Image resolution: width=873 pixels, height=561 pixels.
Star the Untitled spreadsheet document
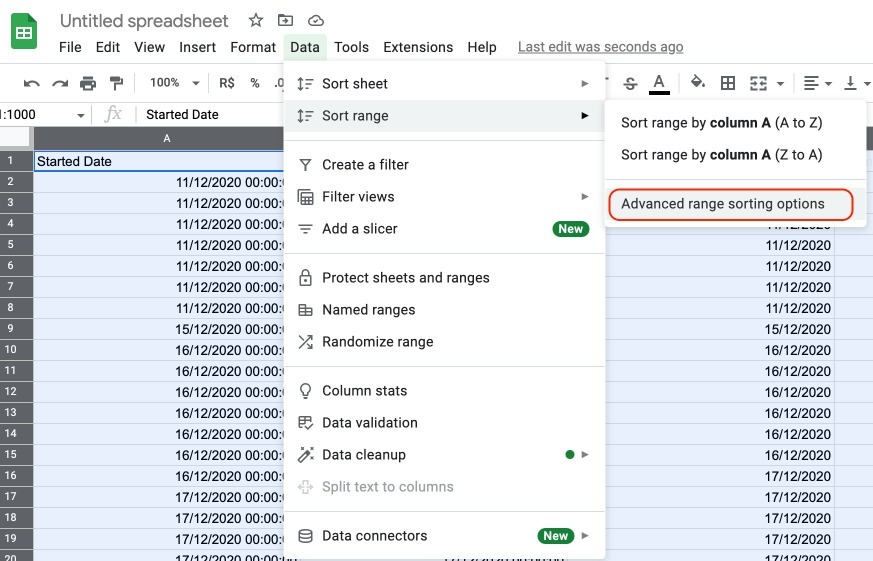(x=256, y=20)
